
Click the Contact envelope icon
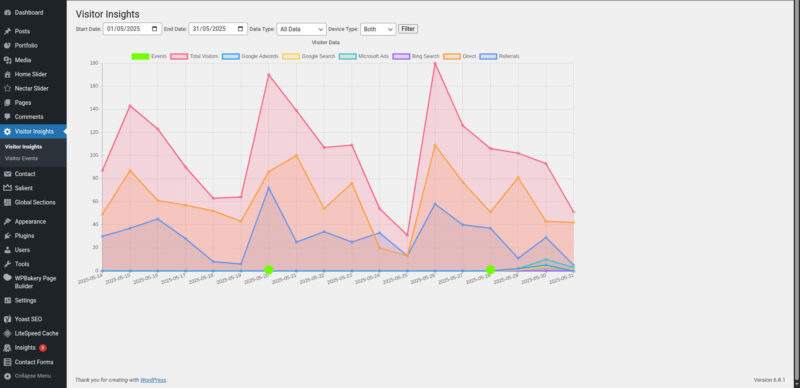click(7, 174)
